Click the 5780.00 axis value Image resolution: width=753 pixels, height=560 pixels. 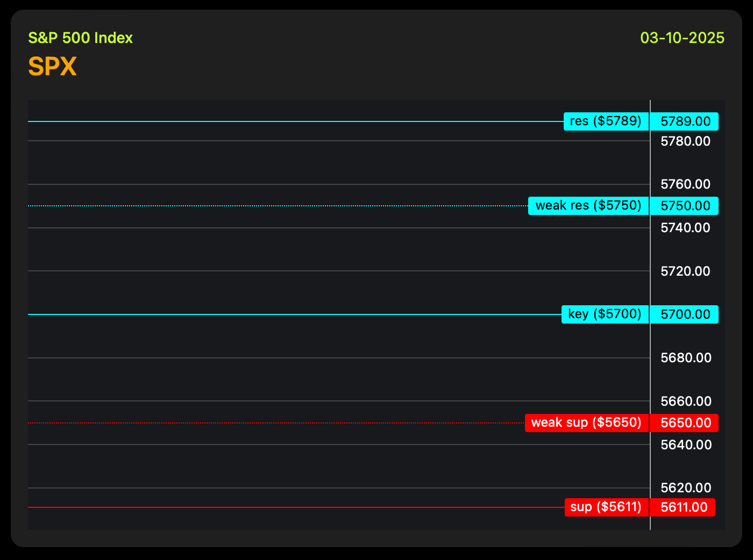(686, 141)
